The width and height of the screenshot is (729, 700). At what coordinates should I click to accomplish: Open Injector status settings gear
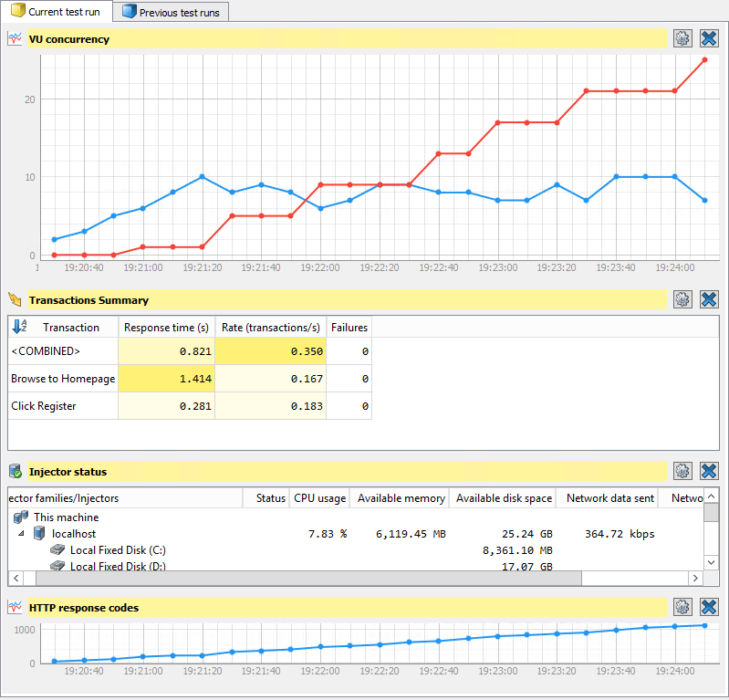(682, 471)
